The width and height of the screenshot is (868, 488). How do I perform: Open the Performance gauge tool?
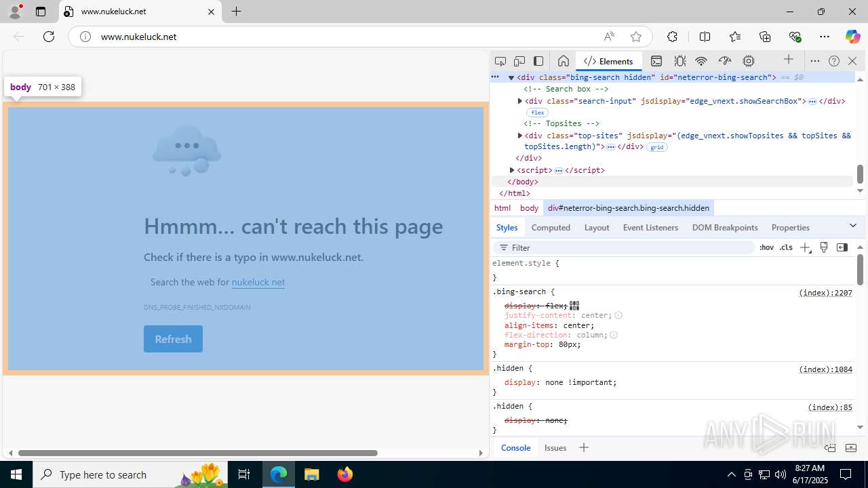click(x=725, y=61)
